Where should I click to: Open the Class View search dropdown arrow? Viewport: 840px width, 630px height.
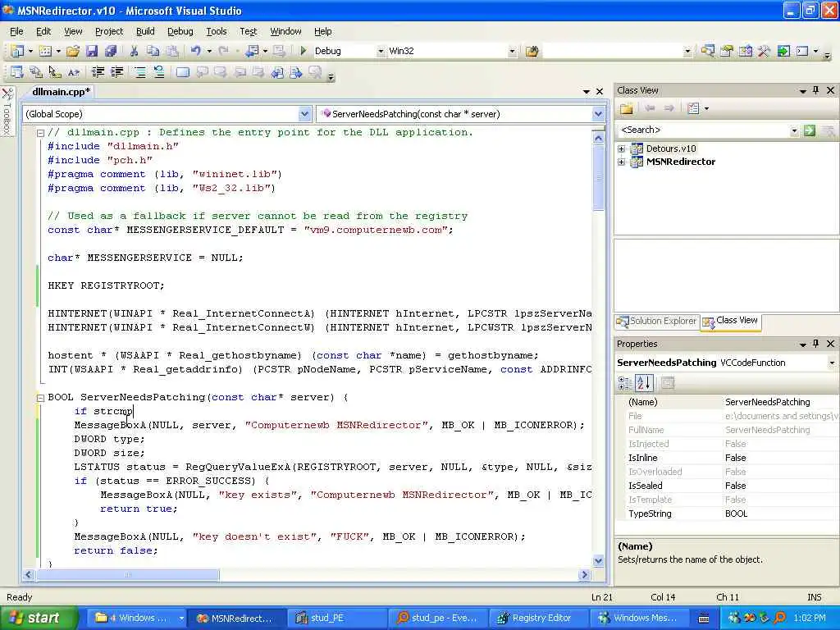click(794, 130)
